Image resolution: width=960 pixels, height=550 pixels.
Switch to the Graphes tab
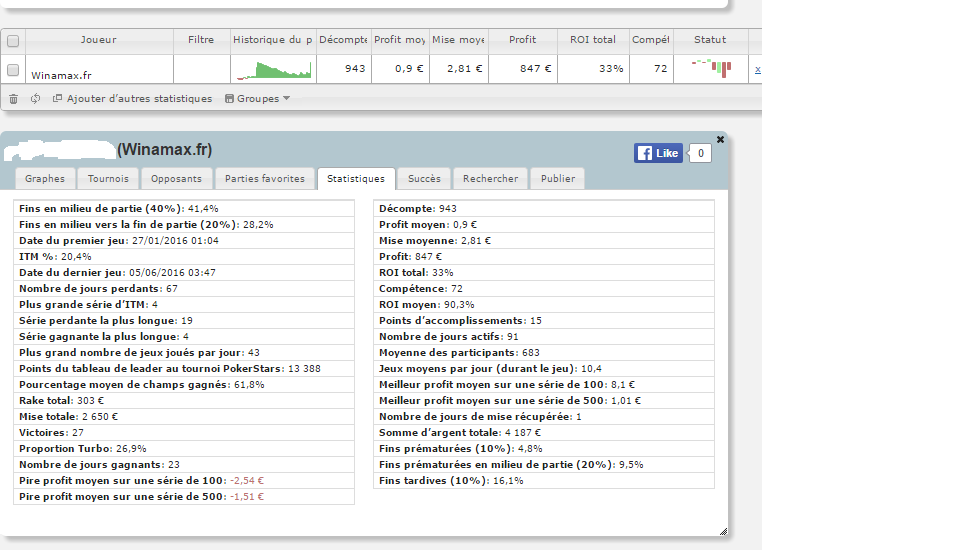point(45,179)
